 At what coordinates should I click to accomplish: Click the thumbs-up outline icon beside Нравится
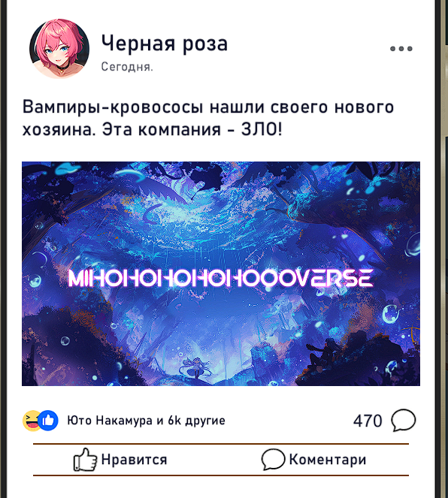click(x=85, y=460)
